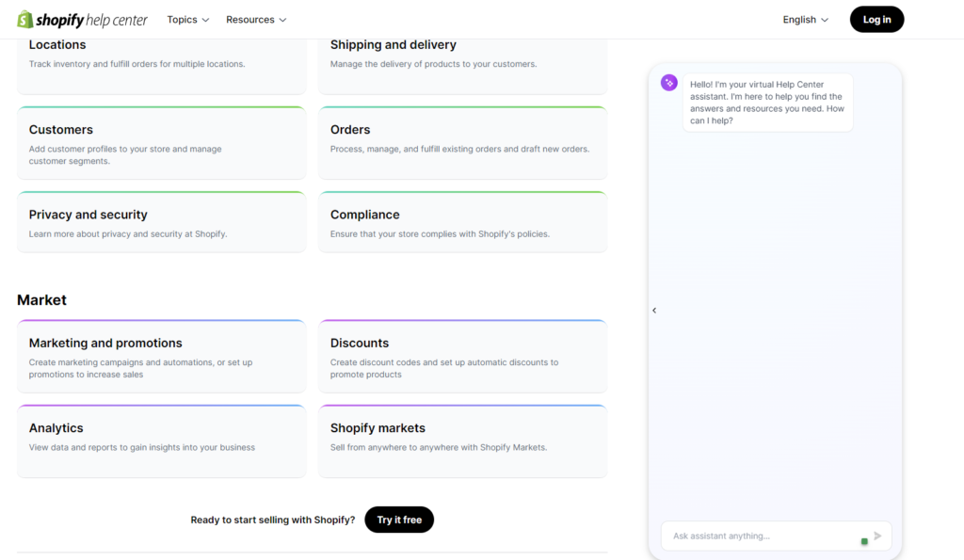Open the Shipping and delivery card
This screenshot has height=560, width=964.
click(x=462, y=66)
